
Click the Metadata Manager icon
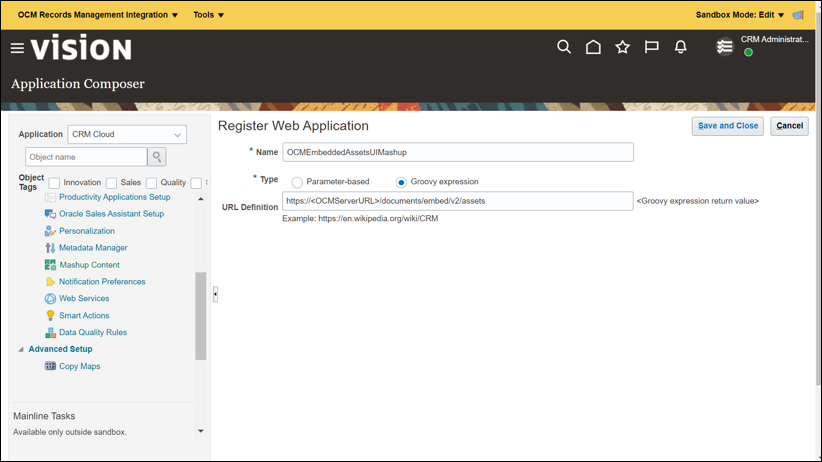[x=50, y=248]
